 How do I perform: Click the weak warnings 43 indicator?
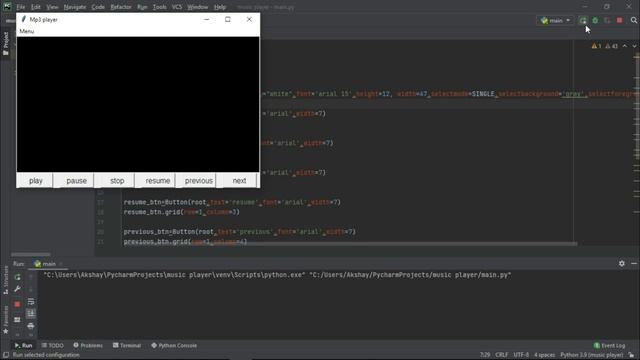pos(611,46)
